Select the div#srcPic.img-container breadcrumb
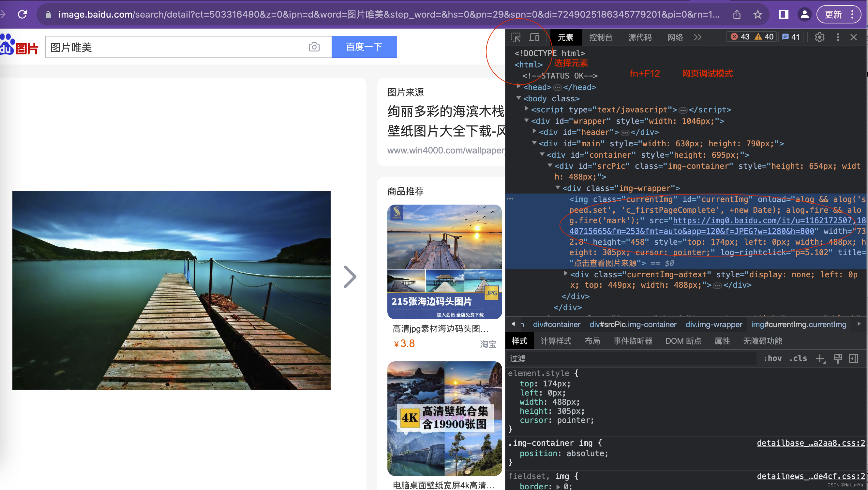This screenshot has height=490, width=868. (x=633, y=324)
